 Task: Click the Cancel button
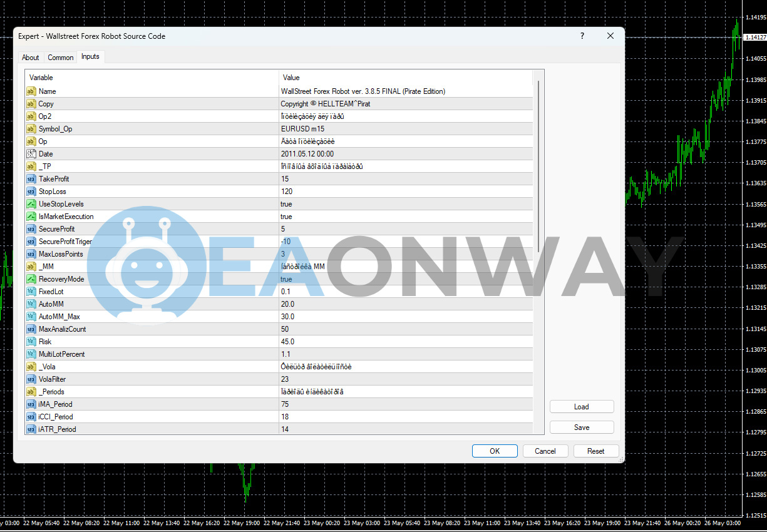(545, 451)
